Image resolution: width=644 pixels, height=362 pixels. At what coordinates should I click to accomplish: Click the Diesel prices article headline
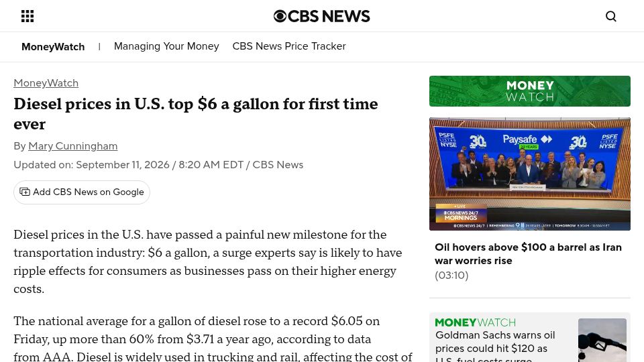click(x=195, y=114)
